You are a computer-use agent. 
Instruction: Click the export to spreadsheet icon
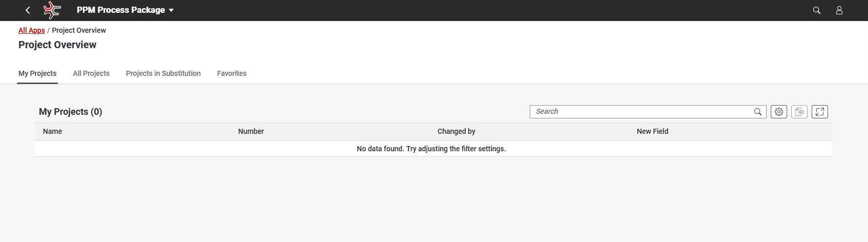(x=799, y=112)
